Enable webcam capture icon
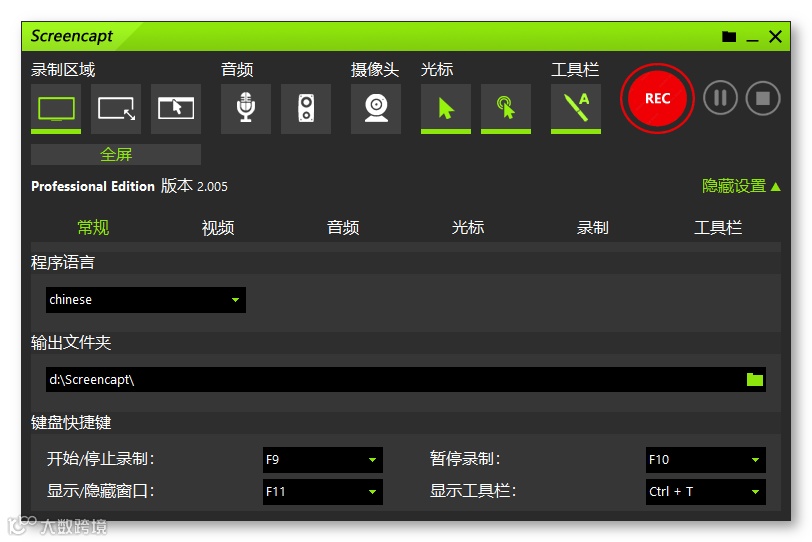The width and height of the screenshot is (812, 542). pyautogui.click(x=376, y=109)
